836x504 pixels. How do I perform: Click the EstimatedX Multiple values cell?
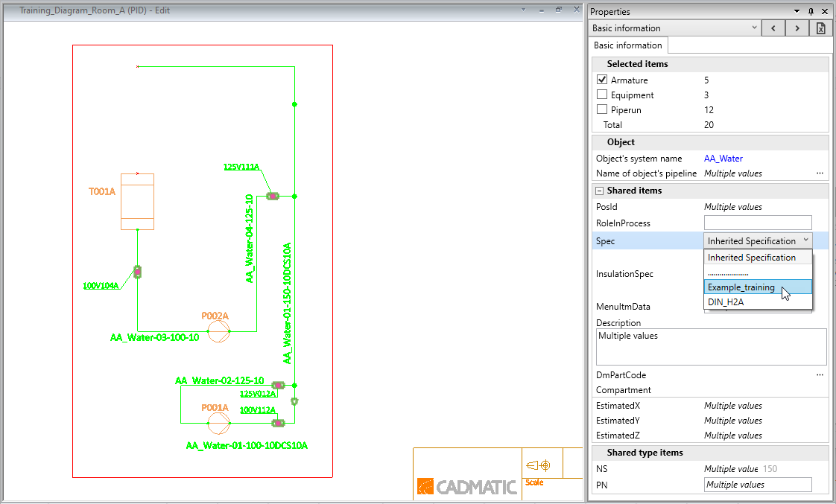click(x=732, y=406)
